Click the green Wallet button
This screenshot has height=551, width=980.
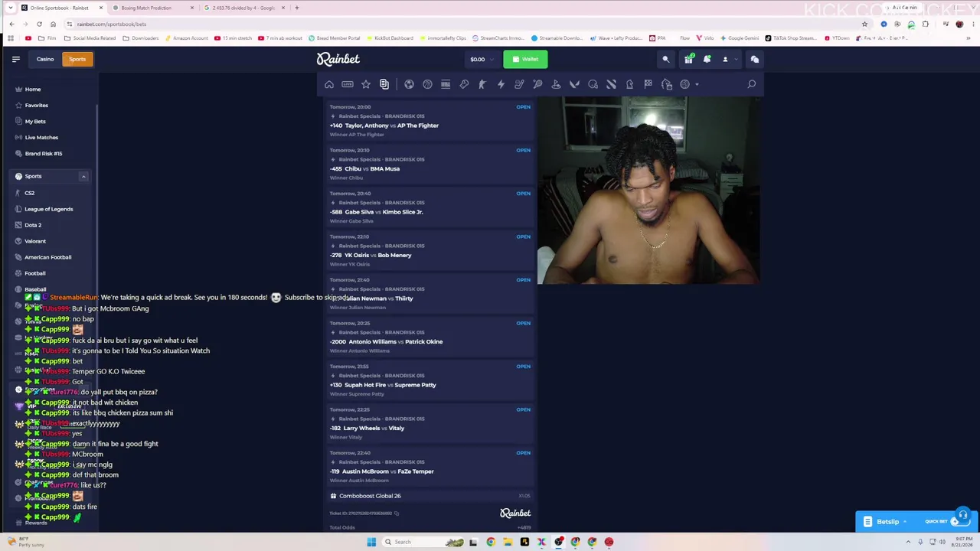click(525, 59)
